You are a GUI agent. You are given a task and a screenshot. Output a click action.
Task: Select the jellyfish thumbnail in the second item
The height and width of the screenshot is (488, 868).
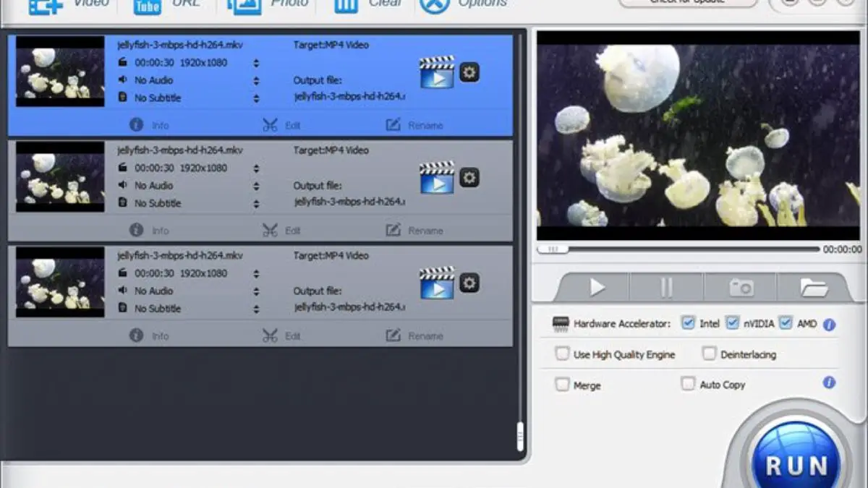coord(60,177)
